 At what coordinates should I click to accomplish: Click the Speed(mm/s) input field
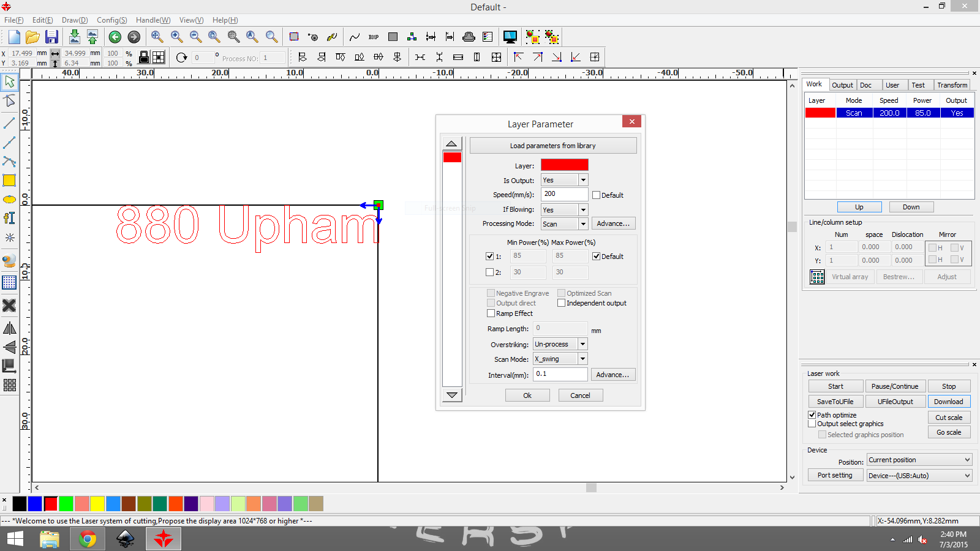(564, 194)
